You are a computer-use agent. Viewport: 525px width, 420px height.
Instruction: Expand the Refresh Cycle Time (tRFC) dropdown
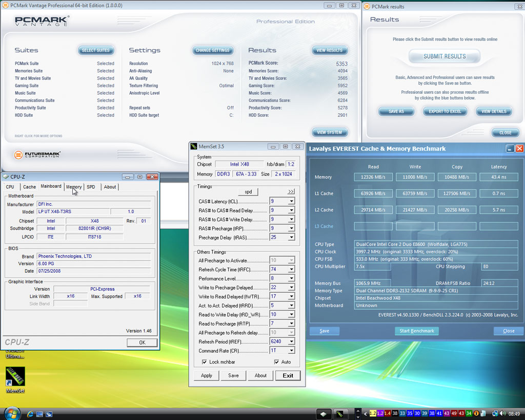coord(291,269)
